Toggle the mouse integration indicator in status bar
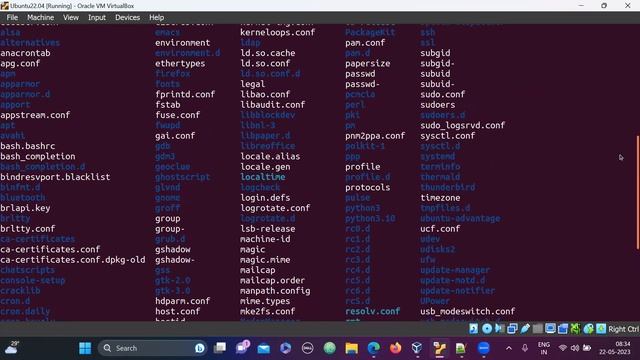This screenshot has width=640, height=360. (x=588, y=329)
